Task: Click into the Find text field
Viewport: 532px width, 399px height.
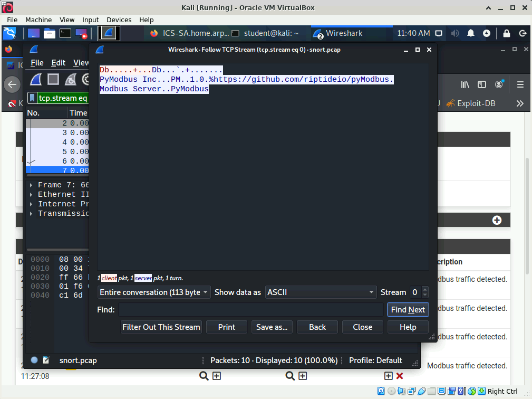Action: (251, 310)
